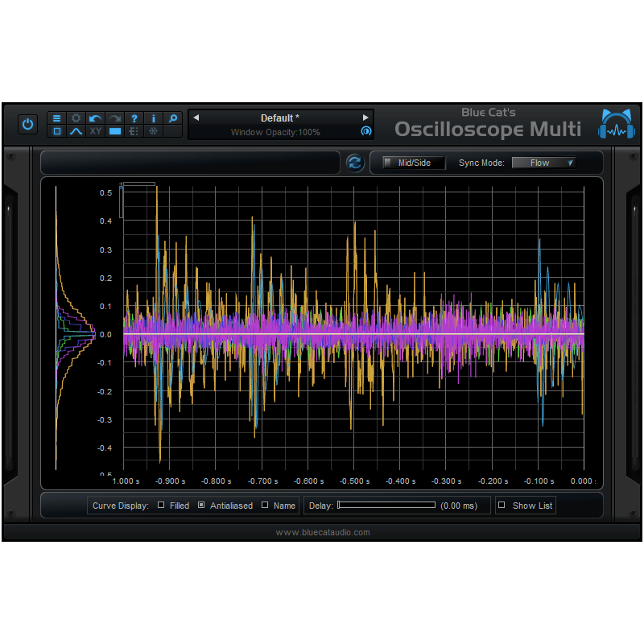Open the Sync Mode Flow dropdown

point(543,162)
